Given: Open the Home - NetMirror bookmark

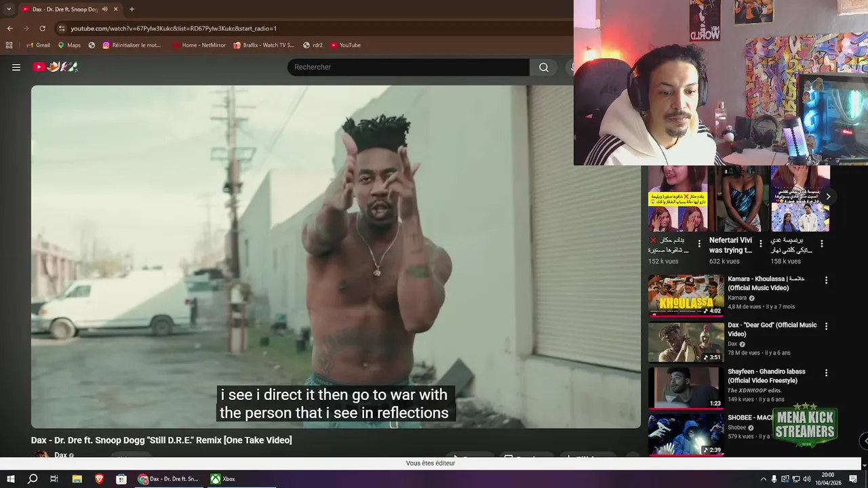Looking at the screenshot, I should [x=199, y=45].
